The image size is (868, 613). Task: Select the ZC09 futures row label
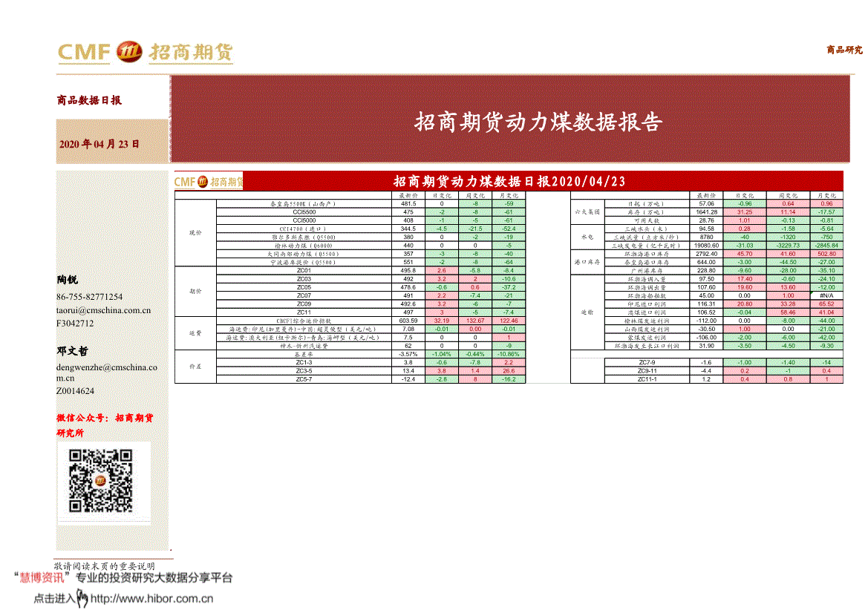[304, 304]
